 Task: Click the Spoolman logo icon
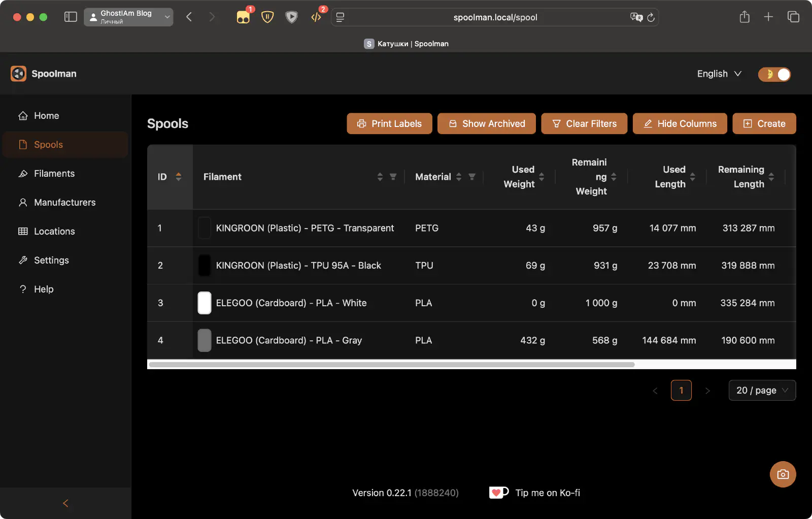click(x=18, y=74)
